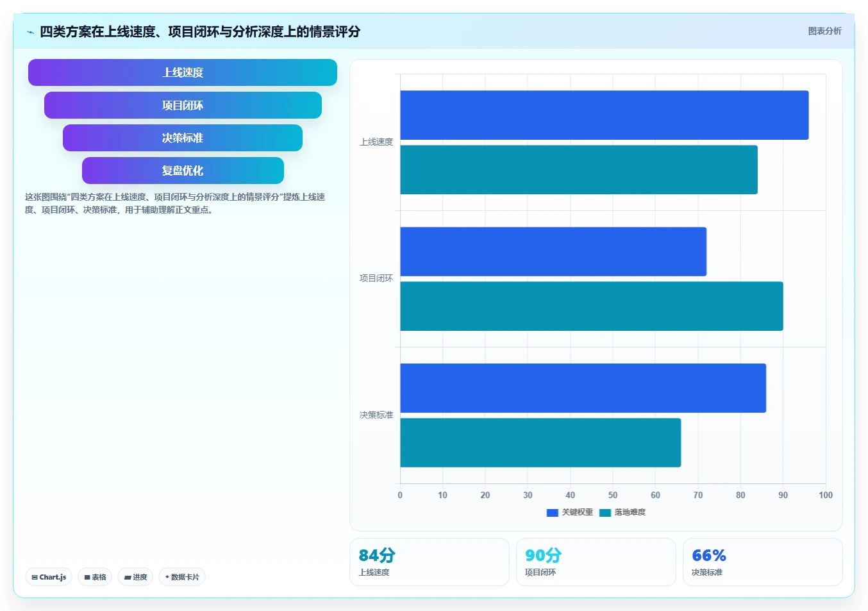Image resolution: width=868 pixels, height=611 pixels.
Task: Click the 图表分析 label in the header
Action: (824, 31)
